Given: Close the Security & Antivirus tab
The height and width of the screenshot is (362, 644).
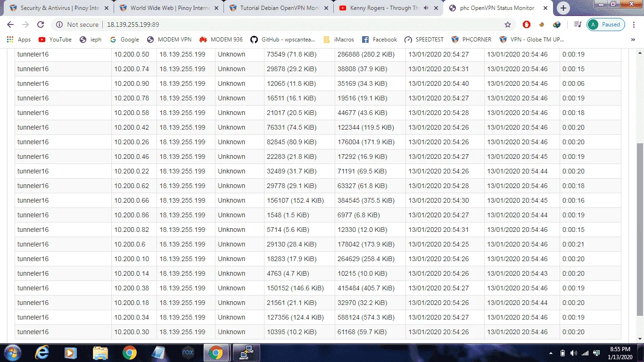Looking at the screenshot, I should pos(107,8).
